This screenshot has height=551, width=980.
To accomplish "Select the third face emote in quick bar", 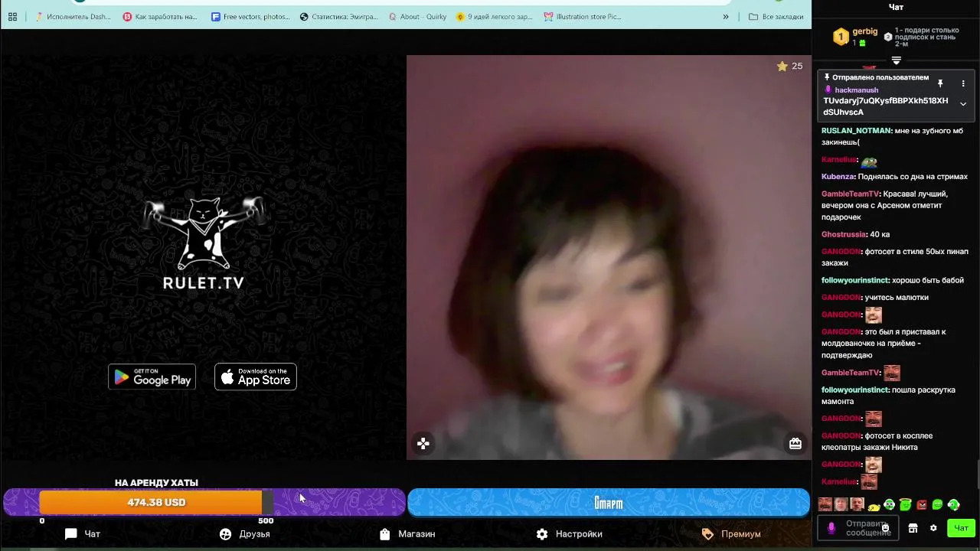I will [x=857, y=504].
